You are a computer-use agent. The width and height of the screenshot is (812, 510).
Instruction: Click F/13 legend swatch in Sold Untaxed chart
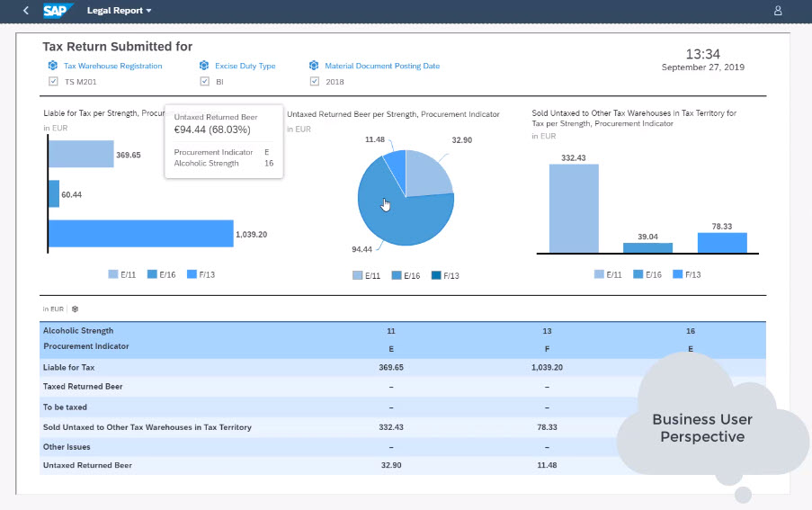[x=677, y=274]
